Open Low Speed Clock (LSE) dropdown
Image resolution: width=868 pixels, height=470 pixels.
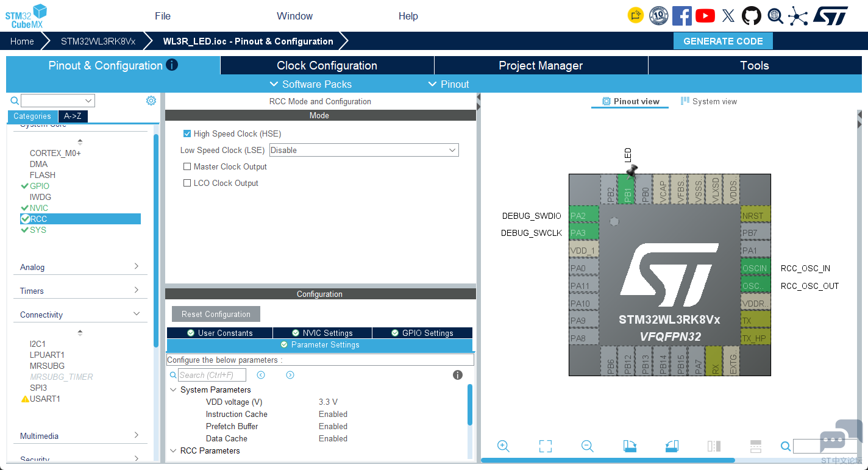point(364,150)
